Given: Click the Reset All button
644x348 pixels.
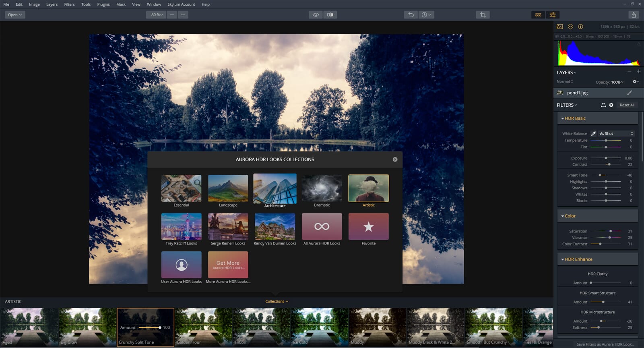Looking at the screenshot, I should point(627,105).
